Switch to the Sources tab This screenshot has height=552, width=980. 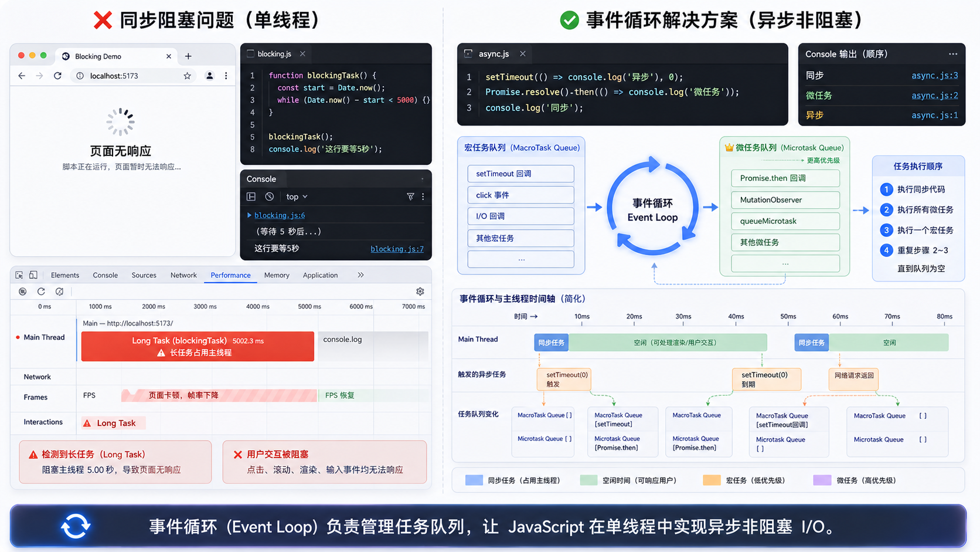click(x=144, y=275)
